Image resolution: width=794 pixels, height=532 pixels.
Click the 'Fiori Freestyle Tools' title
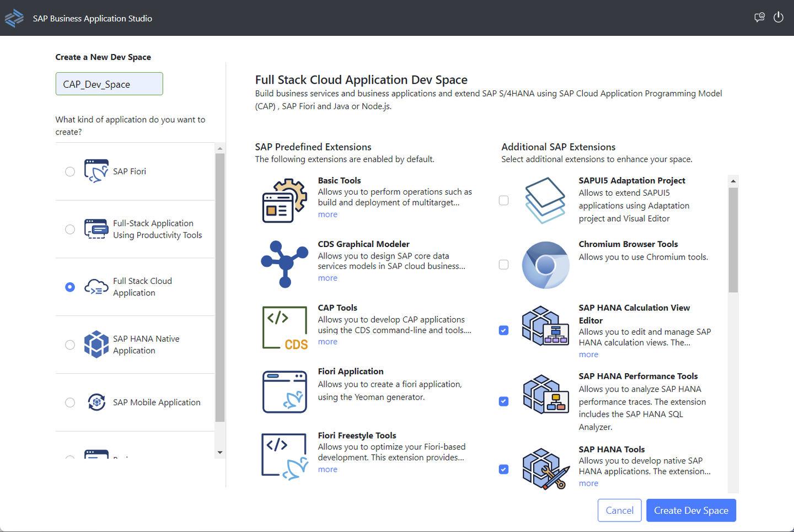click(x=357, y=436)
